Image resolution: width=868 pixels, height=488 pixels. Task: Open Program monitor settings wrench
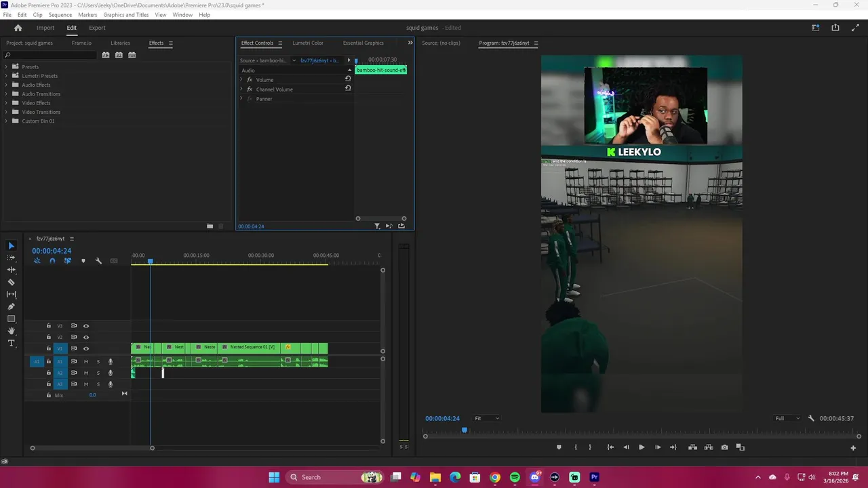pos(811,418)
